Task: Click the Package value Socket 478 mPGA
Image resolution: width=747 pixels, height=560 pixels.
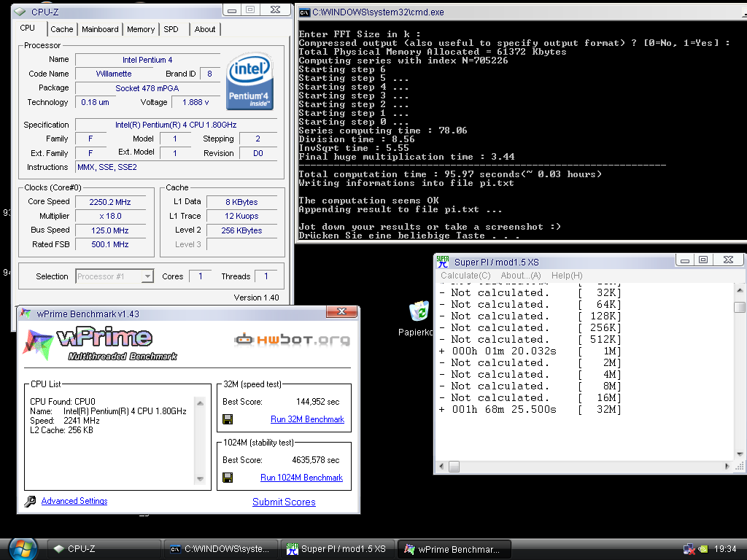Action: pyautogui.click(x=147, y=88)
